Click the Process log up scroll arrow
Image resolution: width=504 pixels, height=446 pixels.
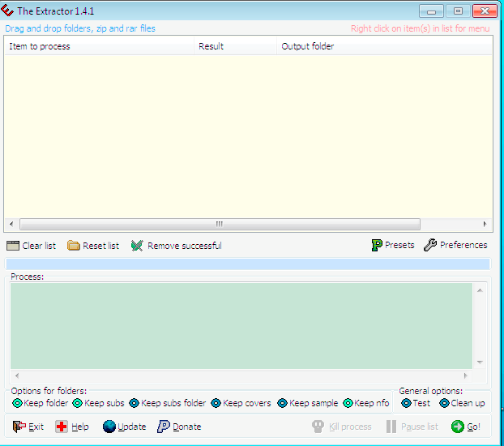click(480, 290)
